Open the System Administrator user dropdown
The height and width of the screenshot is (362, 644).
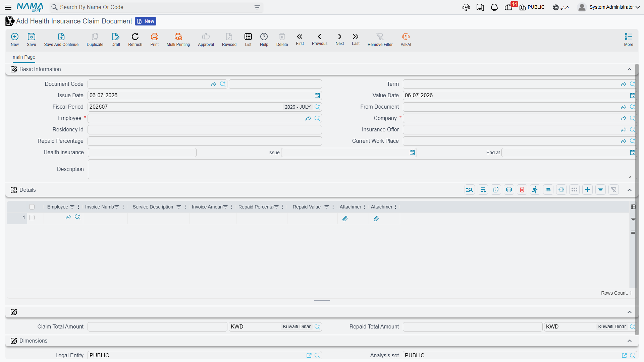coord(609,7)
